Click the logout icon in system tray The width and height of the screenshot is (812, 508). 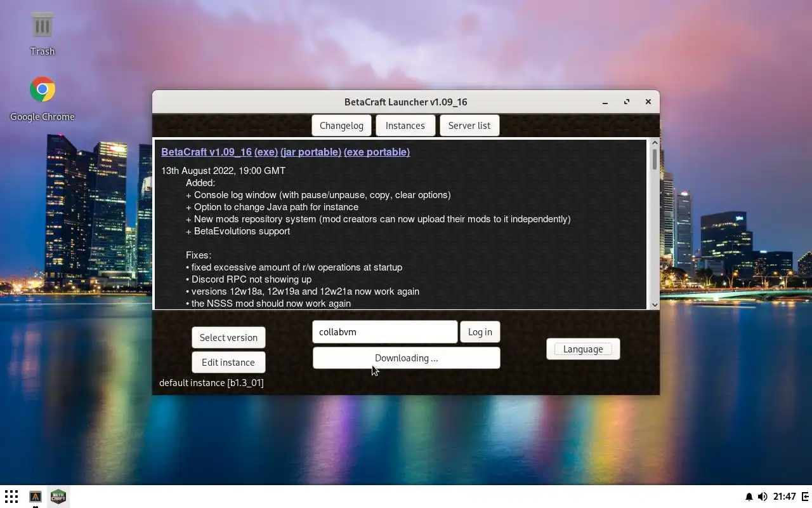click(805, 497)
